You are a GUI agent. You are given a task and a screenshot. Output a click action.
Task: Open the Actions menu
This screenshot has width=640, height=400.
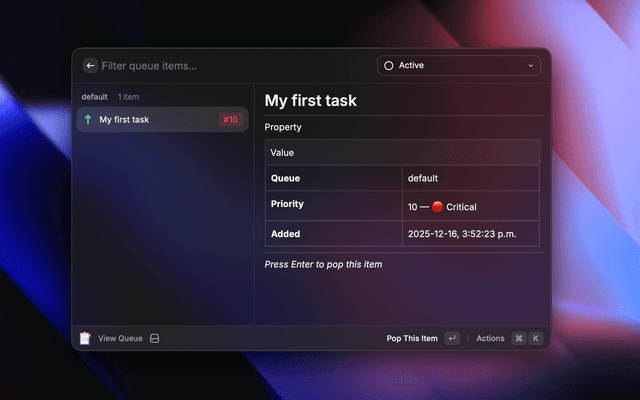[x=490, y=338]
